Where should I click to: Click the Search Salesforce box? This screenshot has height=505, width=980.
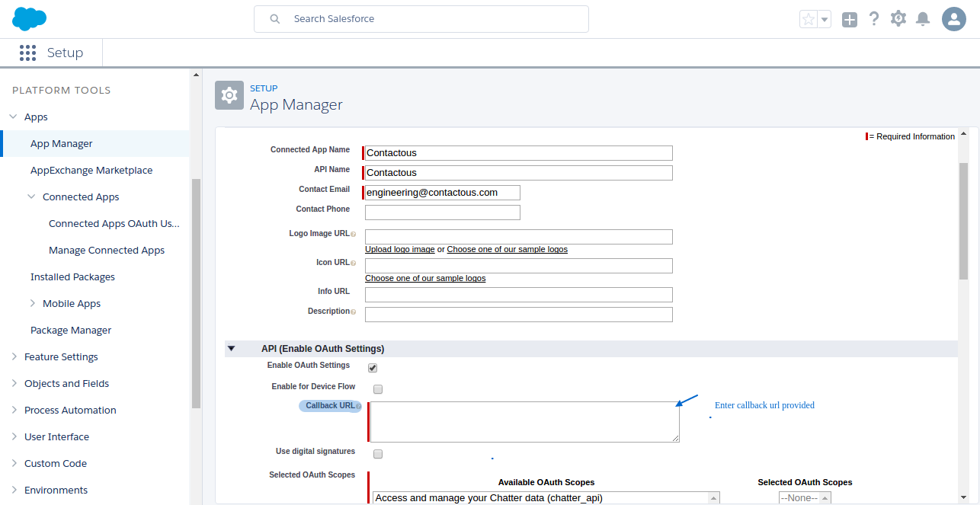pyautogui.click(x=421, y=19)
